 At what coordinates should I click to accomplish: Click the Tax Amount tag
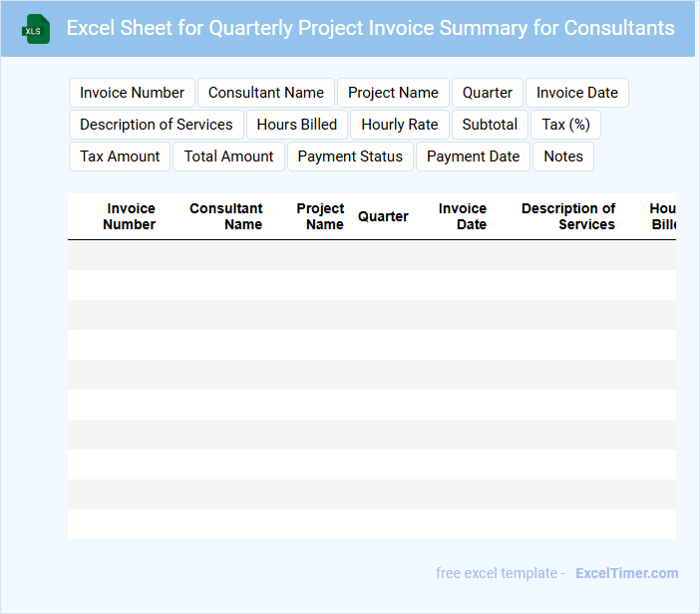[x=120, y=156]
